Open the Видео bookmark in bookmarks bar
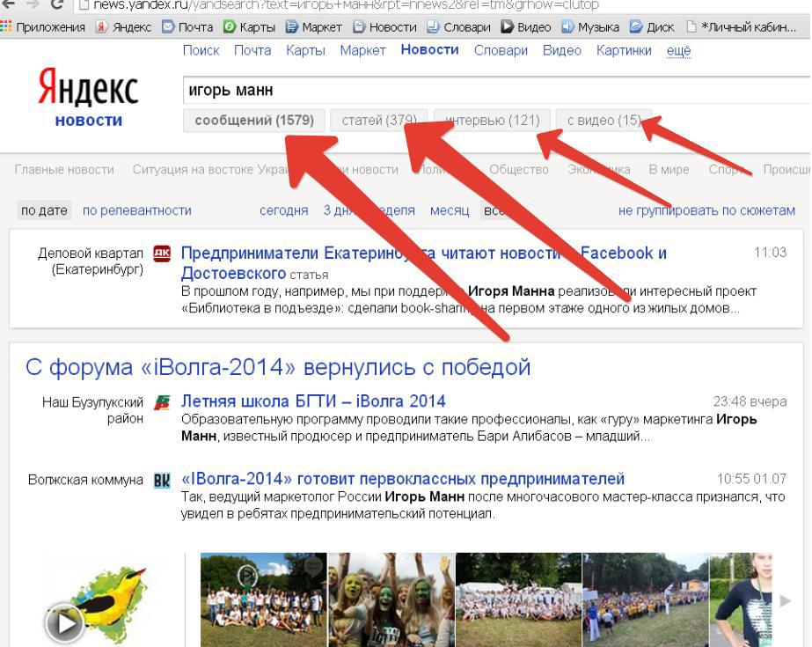This screenshot has width=812, height=647. [x=526, y=27]
